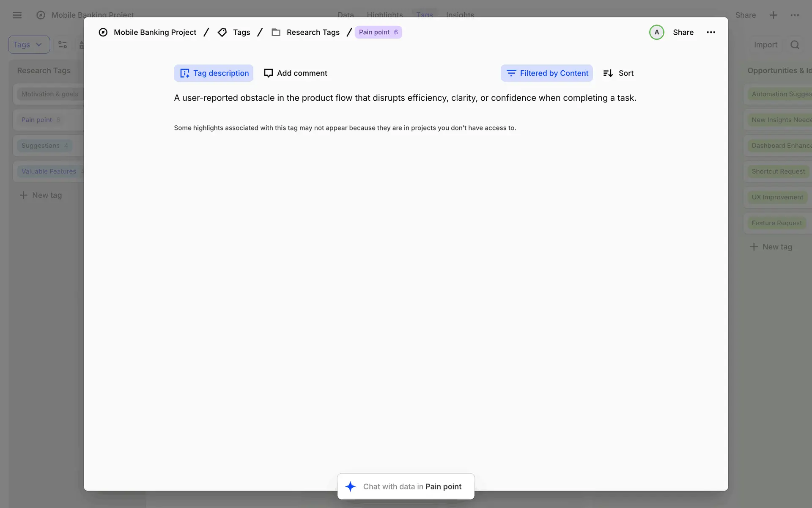Go to Tags in the breadcrumb

[241, 32]
